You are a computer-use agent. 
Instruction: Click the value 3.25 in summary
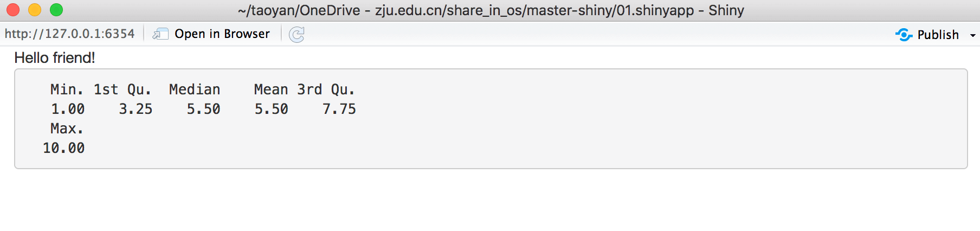(136, 109)
